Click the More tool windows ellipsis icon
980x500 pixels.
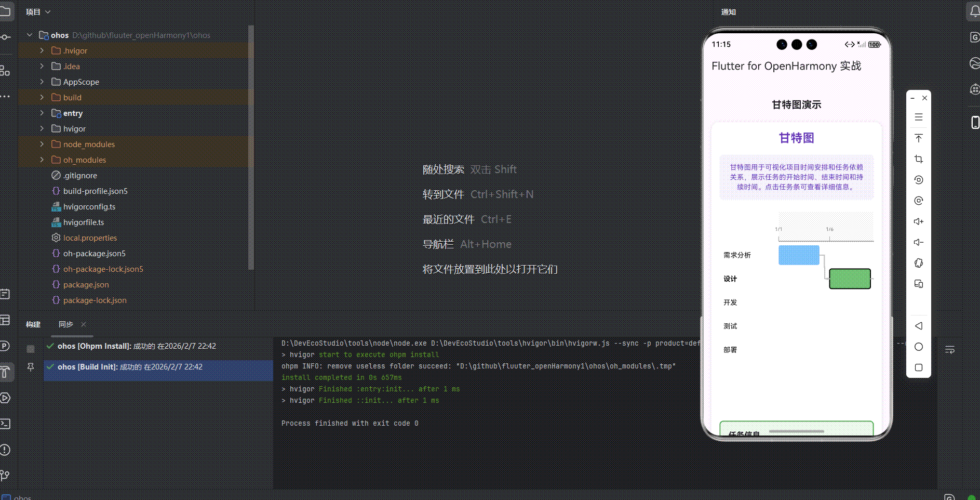tap(5, 96)
